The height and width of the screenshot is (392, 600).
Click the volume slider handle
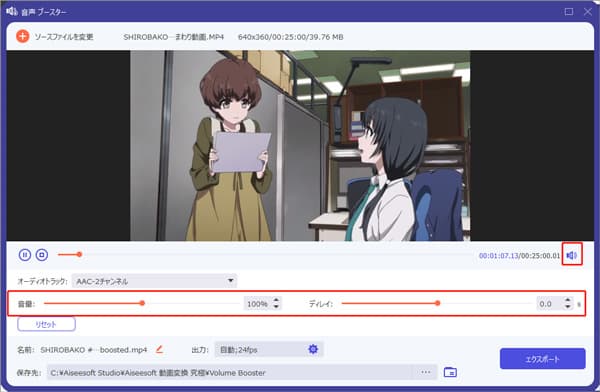pos(142,303)
